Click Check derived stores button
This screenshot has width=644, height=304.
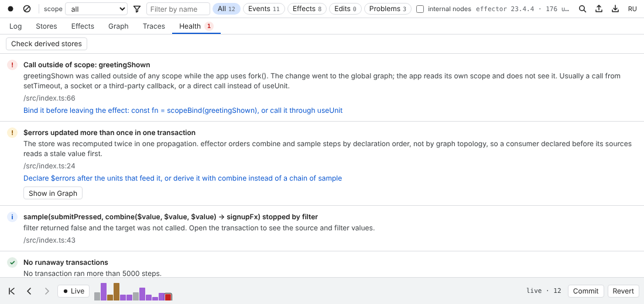coord(46,44)
